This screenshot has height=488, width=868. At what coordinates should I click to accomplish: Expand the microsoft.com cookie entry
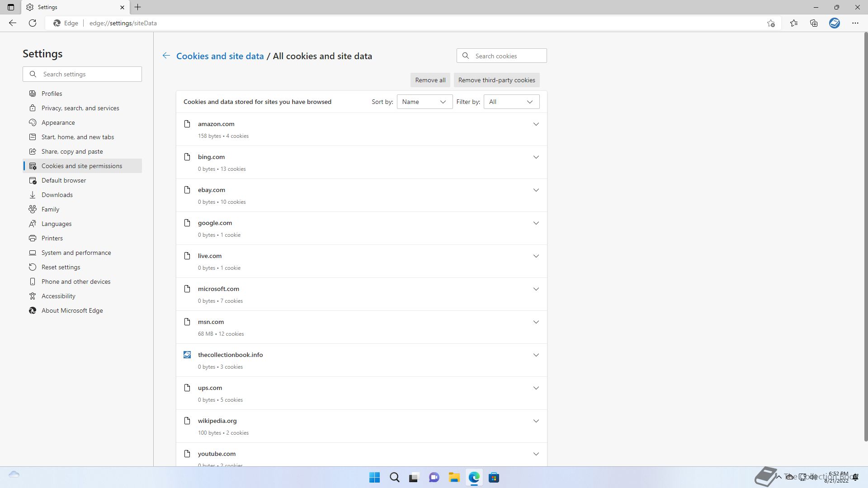(536, 289)
